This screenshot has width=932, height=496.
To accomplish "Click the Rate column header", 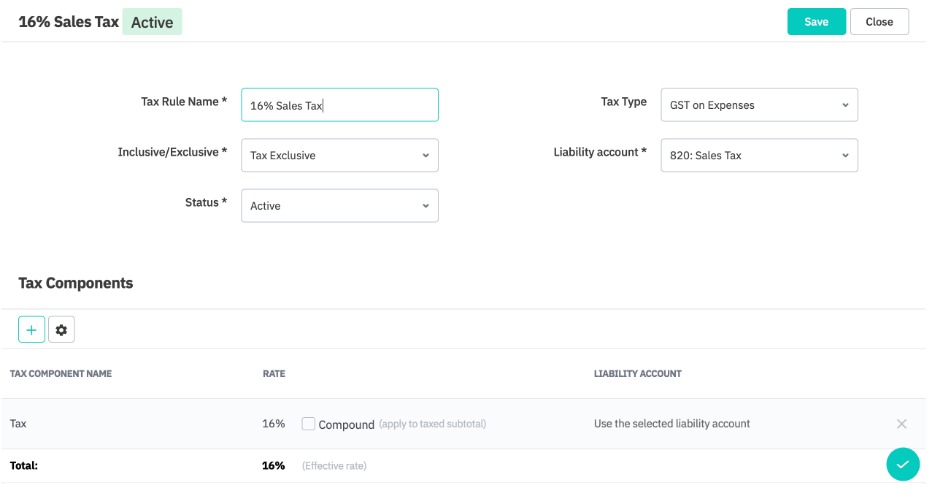I will tap(274, 374).
